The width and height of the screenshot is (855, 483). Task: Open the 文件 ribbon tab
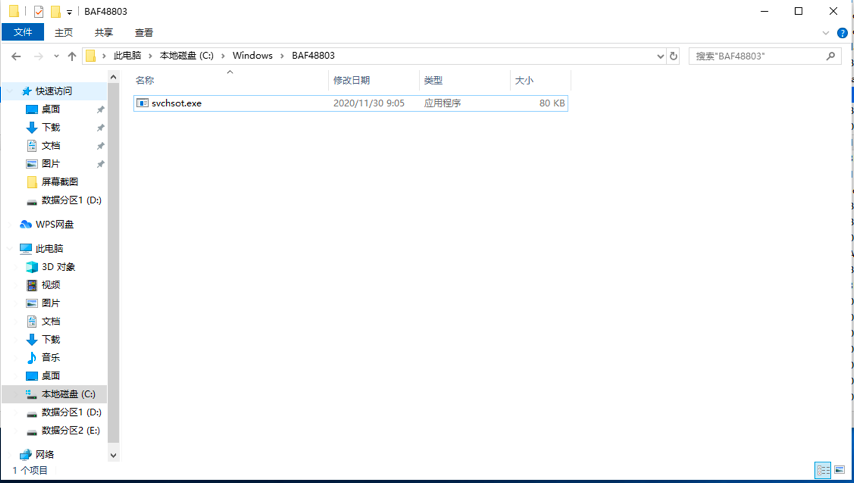pyautogui.click(x=22, y=32)
